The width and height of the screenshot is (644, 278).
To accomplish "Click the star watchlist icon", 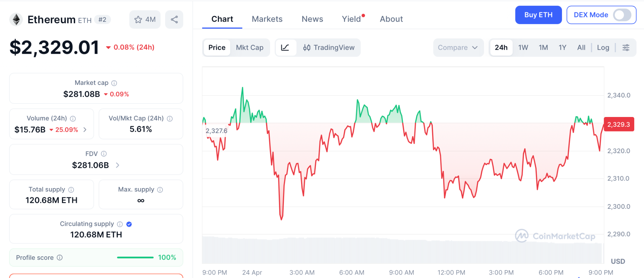I will pos(138,19).
